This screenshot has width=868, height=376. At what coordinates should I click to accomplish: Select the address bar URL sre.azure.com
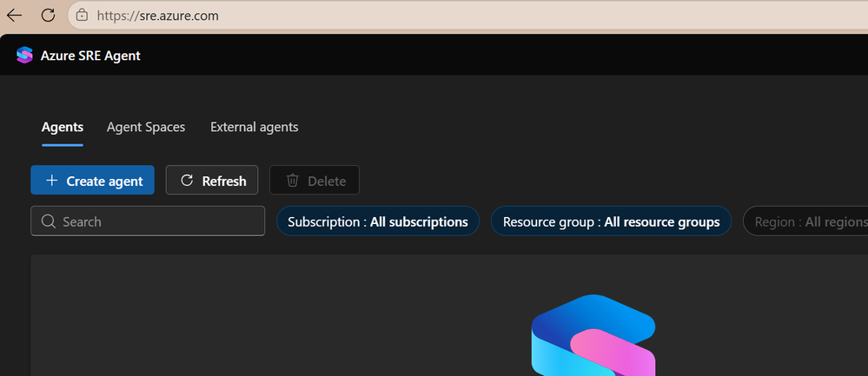point(158,16)
